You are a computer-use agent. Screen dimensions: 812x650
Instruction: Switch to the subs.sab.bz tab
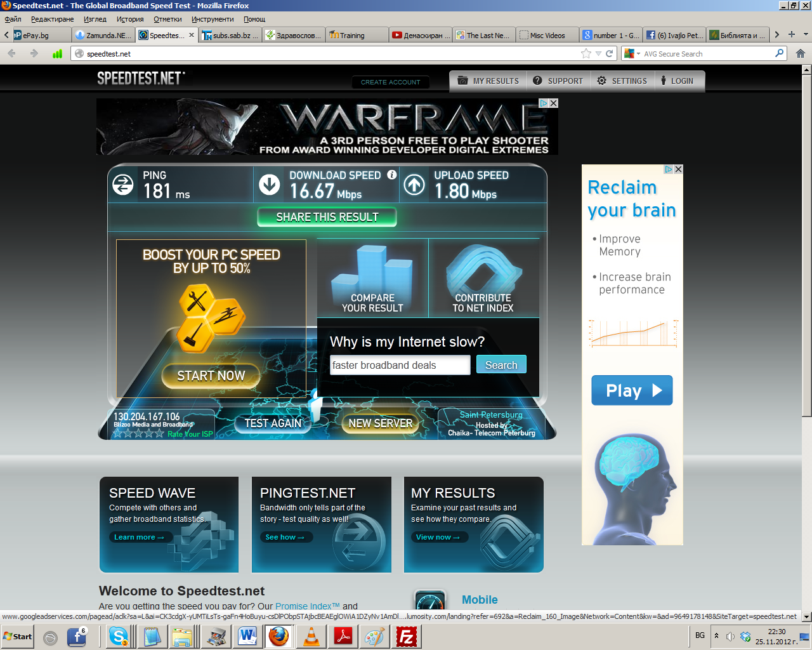231,35
